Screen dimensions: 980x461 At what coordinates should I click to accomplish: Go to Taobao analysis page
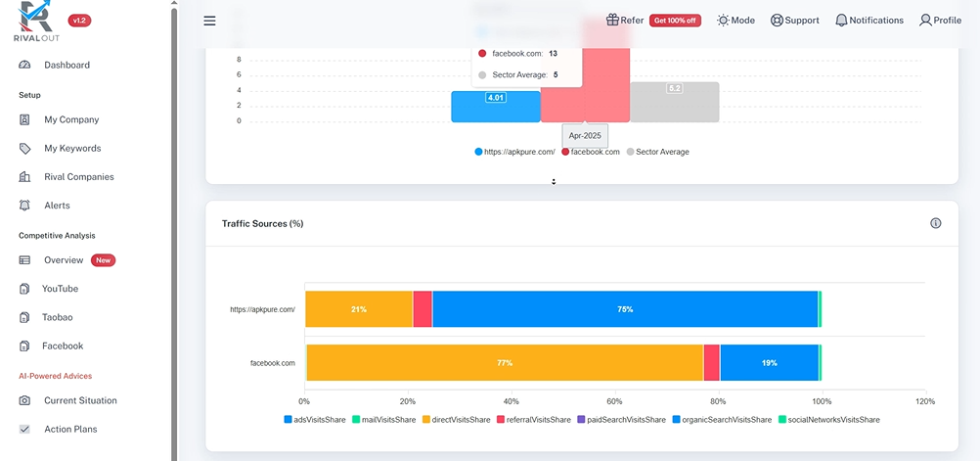[x=58, y=318]
